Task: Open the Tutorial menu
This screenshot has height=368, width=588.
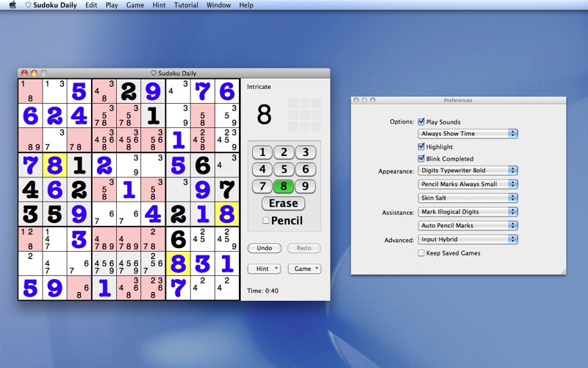Action: click(186, 5)
